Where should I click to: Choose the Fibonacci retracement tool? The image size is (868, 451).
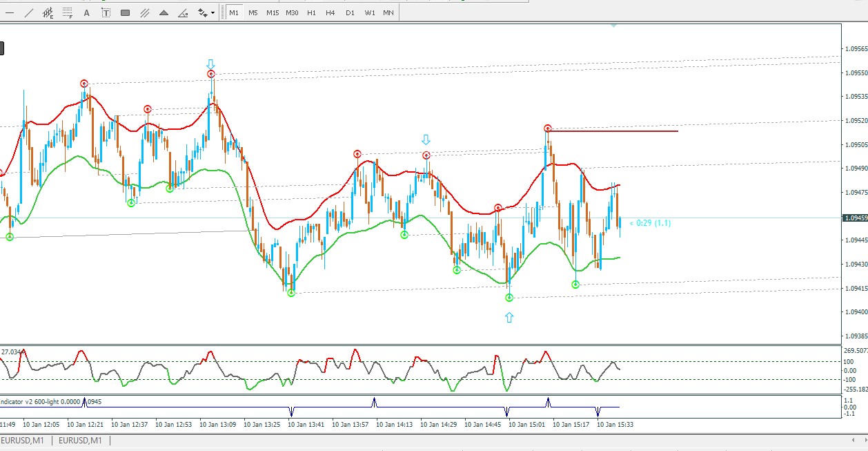coord(68,12)
